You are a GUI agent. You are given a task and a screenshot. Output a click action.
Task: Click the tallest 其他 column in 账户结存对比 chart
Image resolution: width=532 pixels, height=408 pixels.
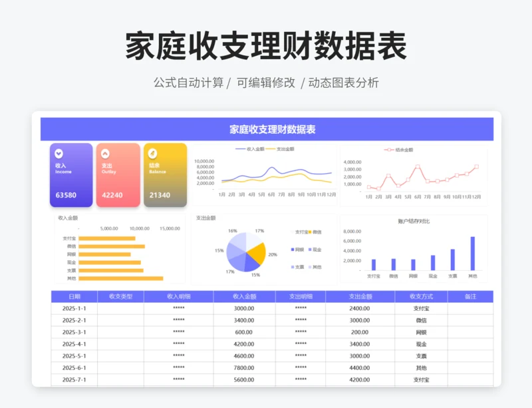pyautogui.click(x=473, y=254)
